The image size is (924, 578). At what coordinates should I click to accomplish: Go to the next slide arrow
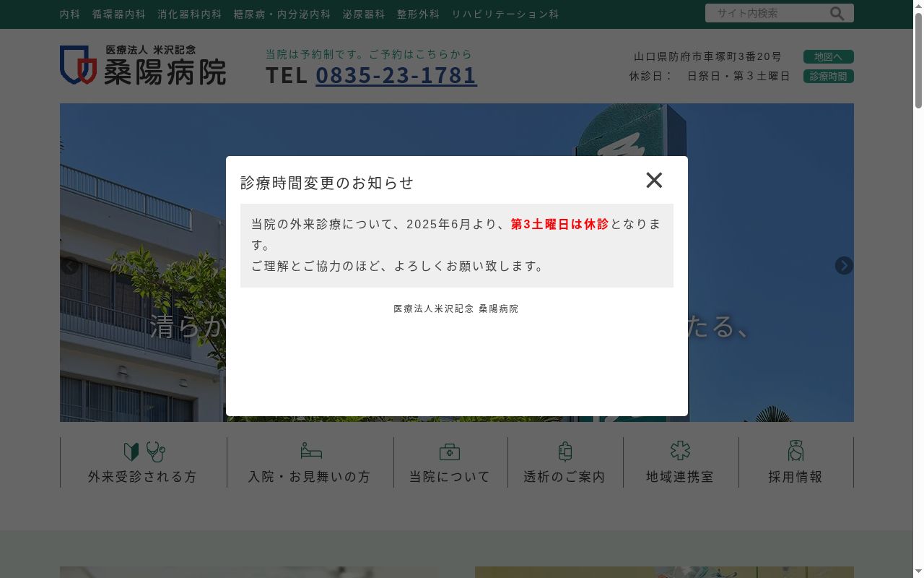pyautogui.click(x=844, y=266)
